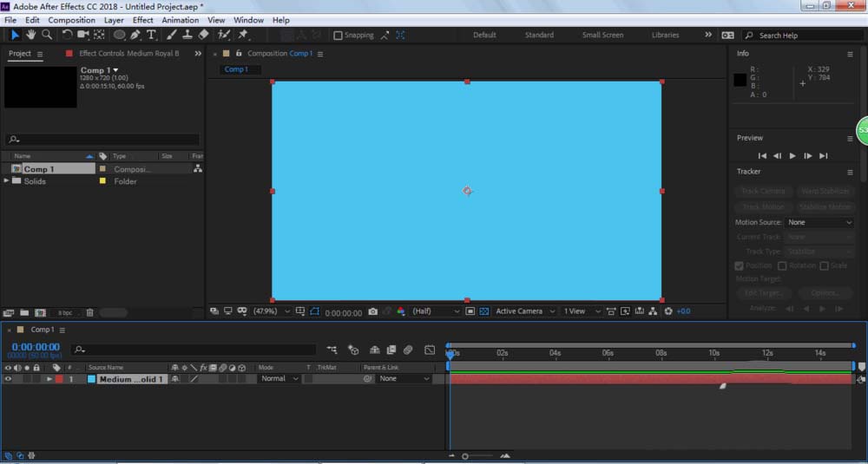
Task: Open the Composition menu
Action: [x=71, y=20]
